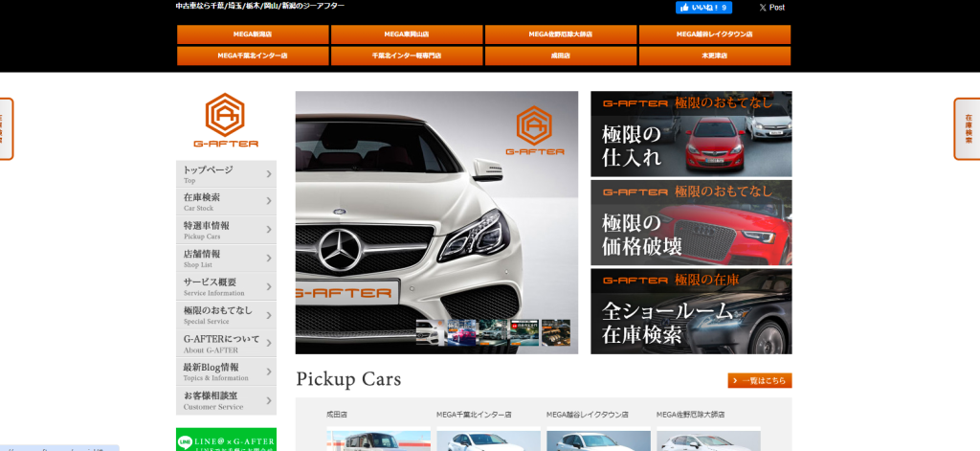Open MEGA越谷レイクタウン店 store button in header
980x451 pixels.
pos(715,34)
